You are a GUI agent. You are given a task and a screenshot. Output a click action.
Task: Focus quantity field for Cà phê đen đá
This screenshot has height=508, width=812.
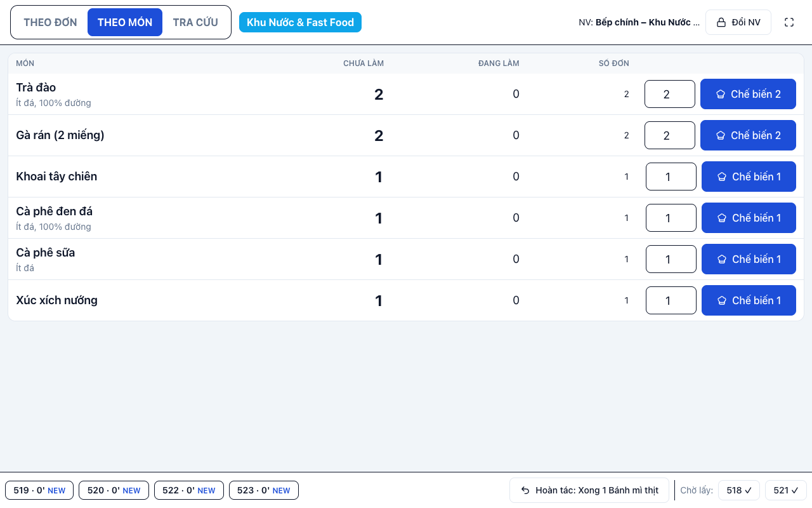click(671, 218)
